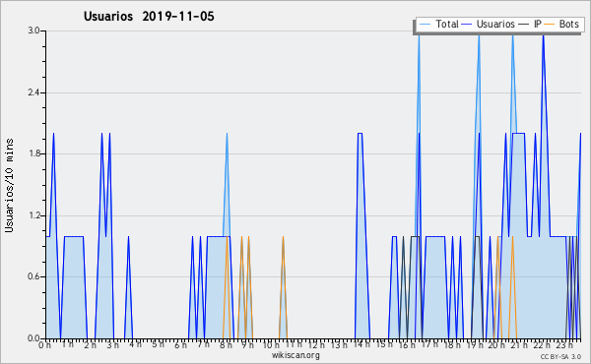The image size is (591, 364).
Task: Click the y-axis value 2.4
Action: (x=33, y=92)
